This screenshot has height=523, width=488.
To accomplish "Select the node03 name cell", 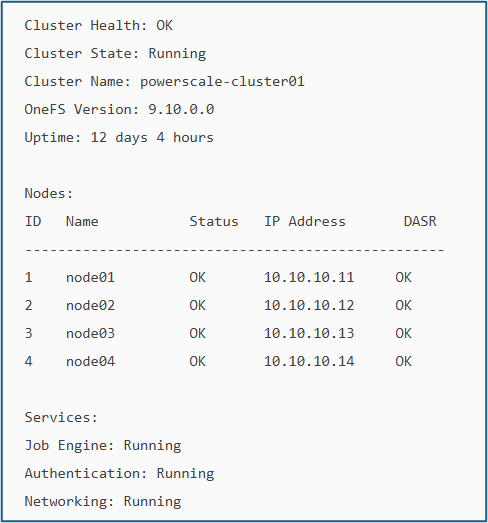I will pyautogui.click(x=90, y=334).
